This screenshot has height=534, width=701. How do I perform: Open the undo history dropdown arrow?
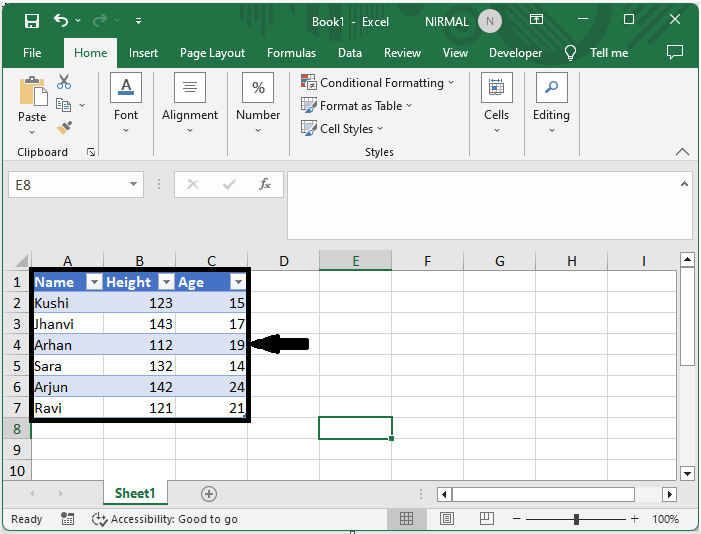tap(78, 21)
